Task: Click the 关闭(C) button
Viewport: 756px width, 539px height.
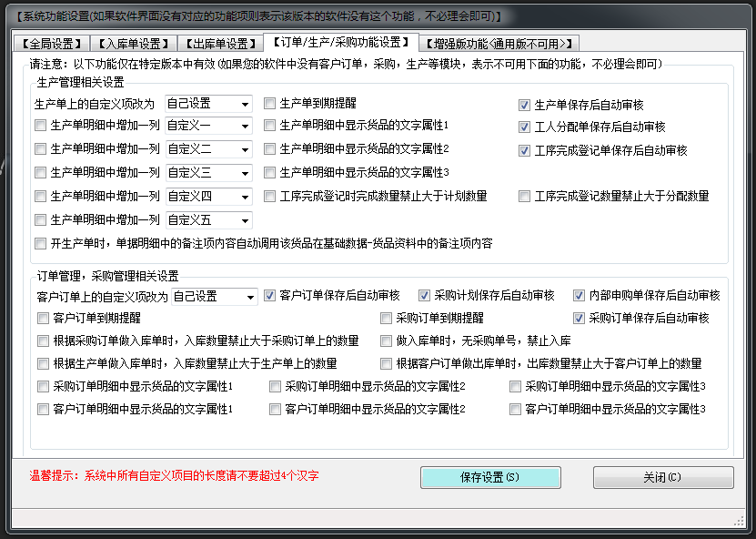Action: [x=662, y=477]
